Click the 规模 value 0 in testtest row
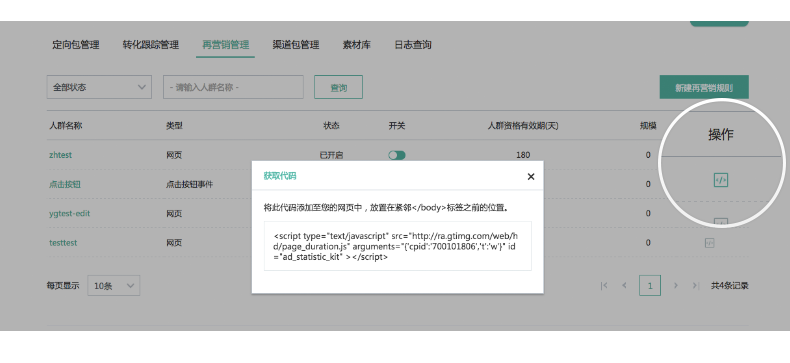This screenshot has width=790, height=363. pyautogui.click(x=648, y=243)
